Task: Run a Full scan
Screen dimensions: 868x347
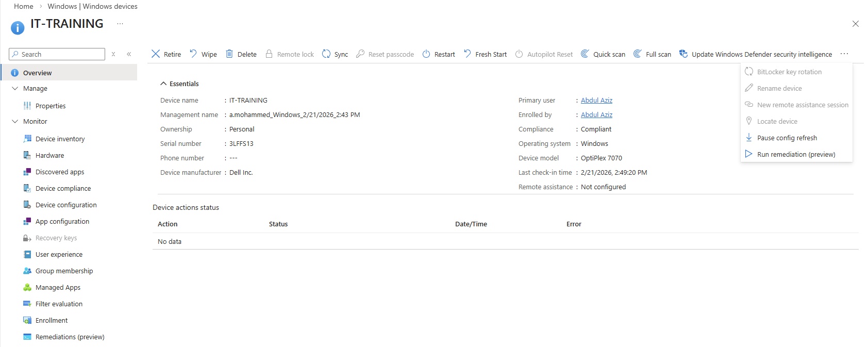Action: [652, 54]
